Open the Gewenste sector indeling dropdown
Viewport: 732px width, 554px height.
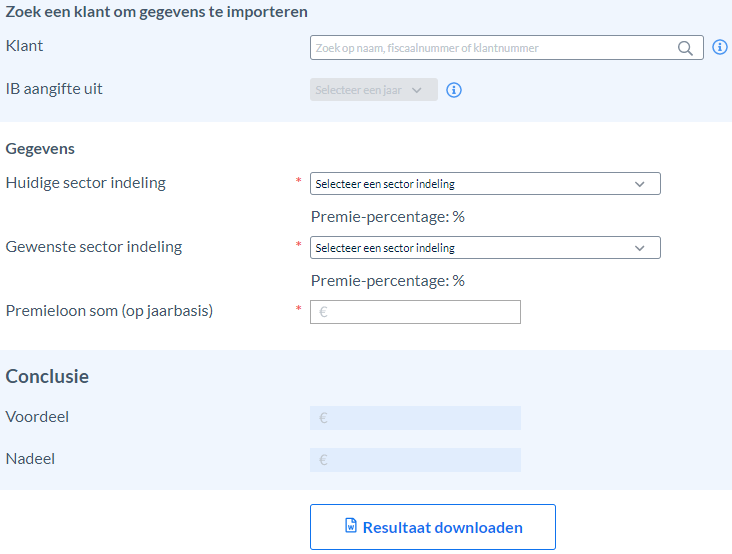click(485, 248)
